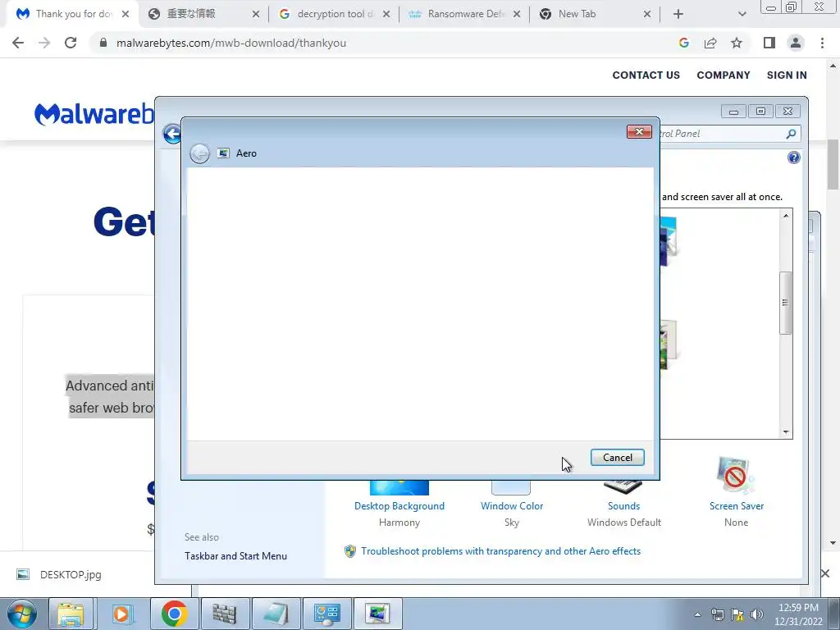Open Taskbar and Start Menu link
Screen dimensions: 840x630
(x=235, y=556)
